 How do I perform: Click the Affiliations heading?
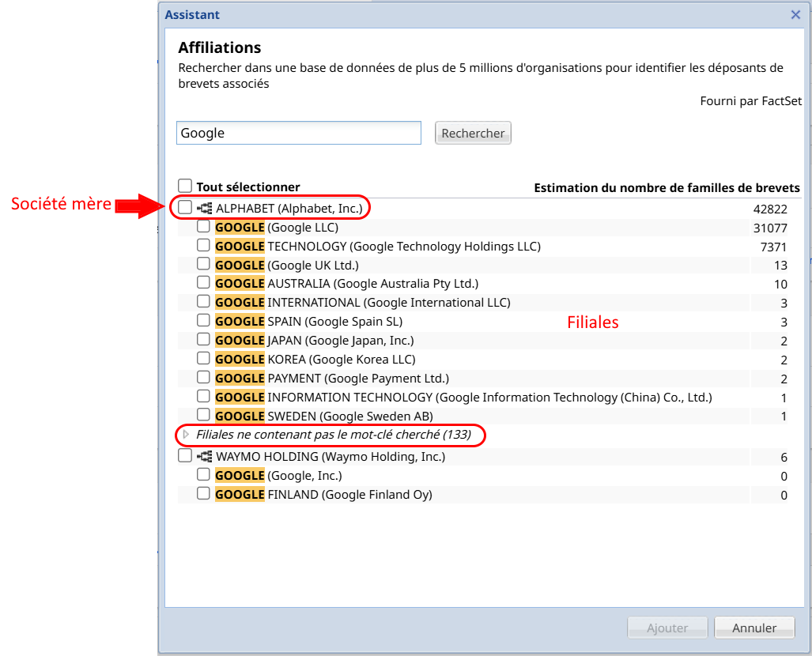click(220, 47)
